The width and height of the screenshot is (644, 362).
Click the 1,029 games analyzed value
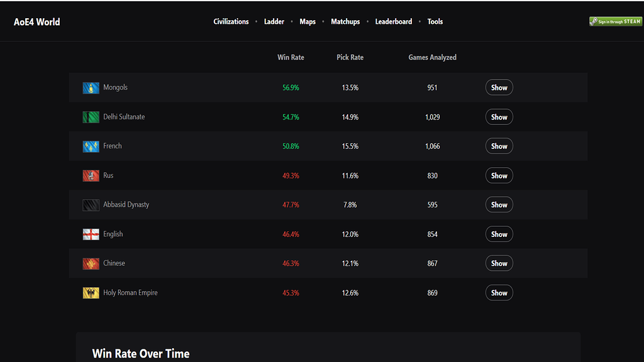coord(433,118)
